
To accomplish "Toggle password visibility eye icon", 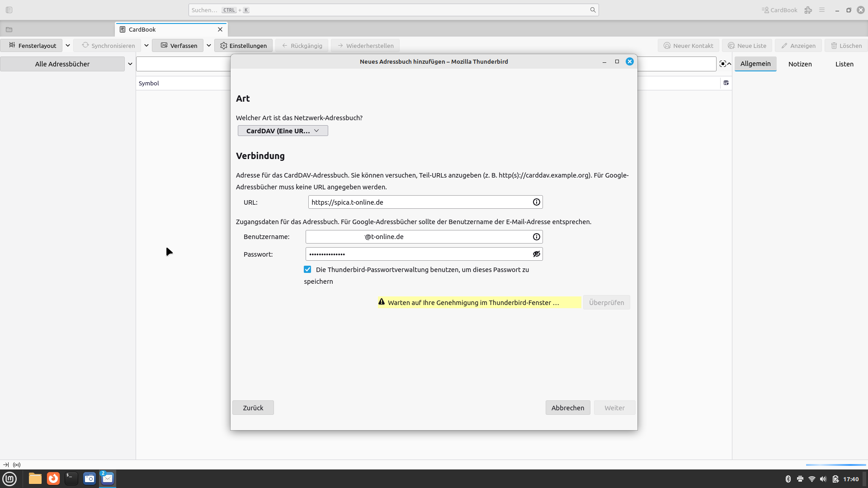I will (536, 254).
